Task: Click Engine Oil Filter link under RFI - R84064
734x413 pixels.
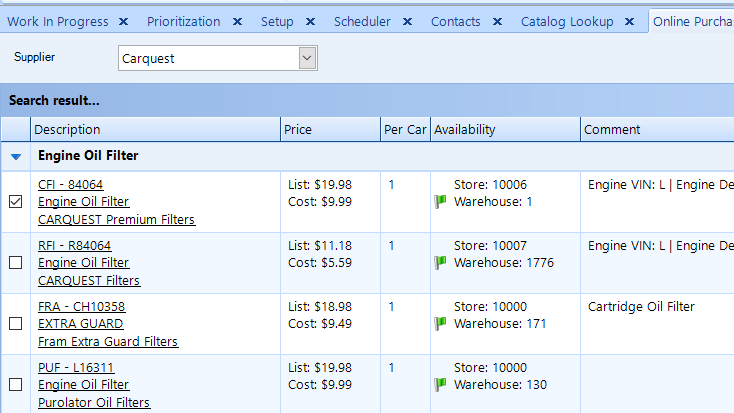Action: click(83, 263)
